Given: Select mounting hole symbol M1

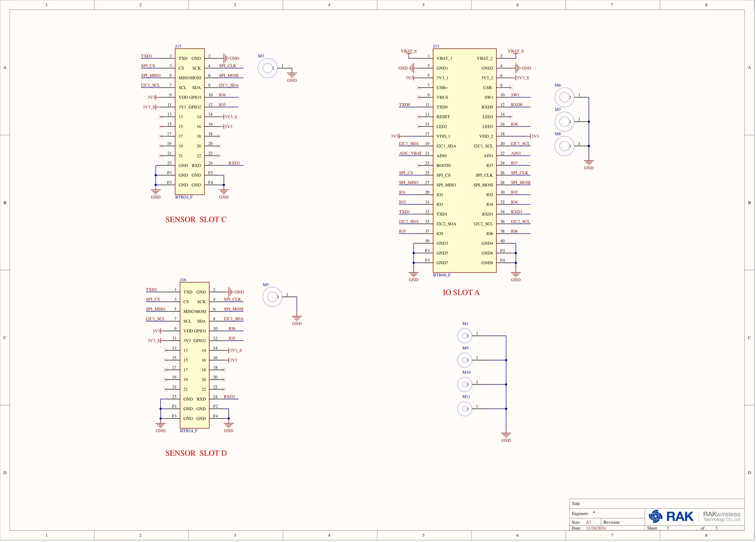Looking at the screenshot, I should click(465, 336).
